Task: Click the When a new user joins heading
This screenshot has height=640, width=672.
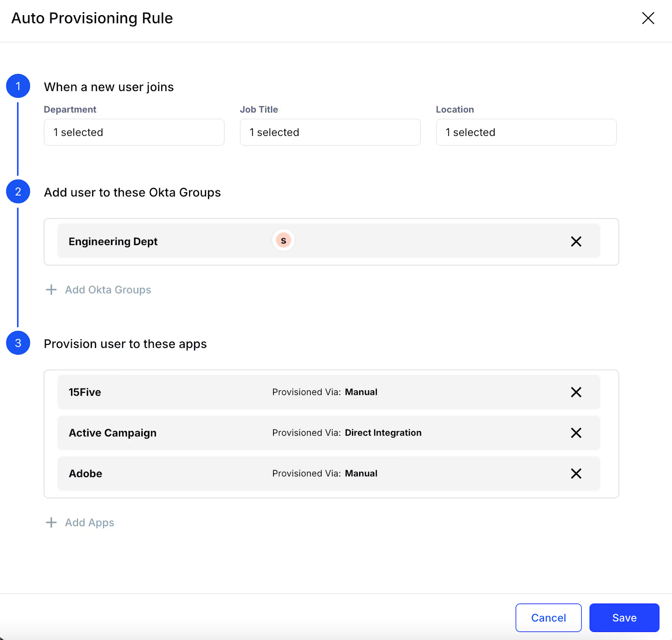Action: (x=109, y=87)
